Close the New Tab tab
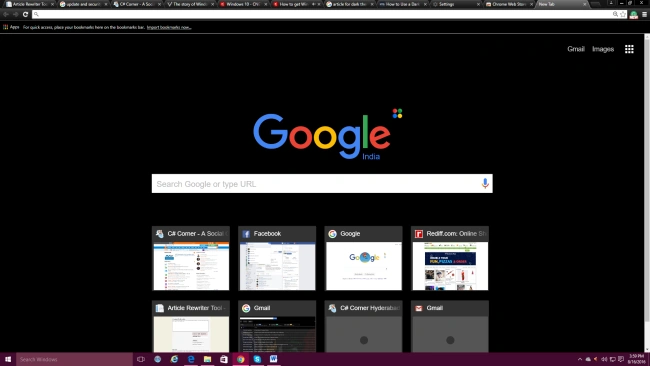This screenshot has height=366, width=650. (585, 4)
